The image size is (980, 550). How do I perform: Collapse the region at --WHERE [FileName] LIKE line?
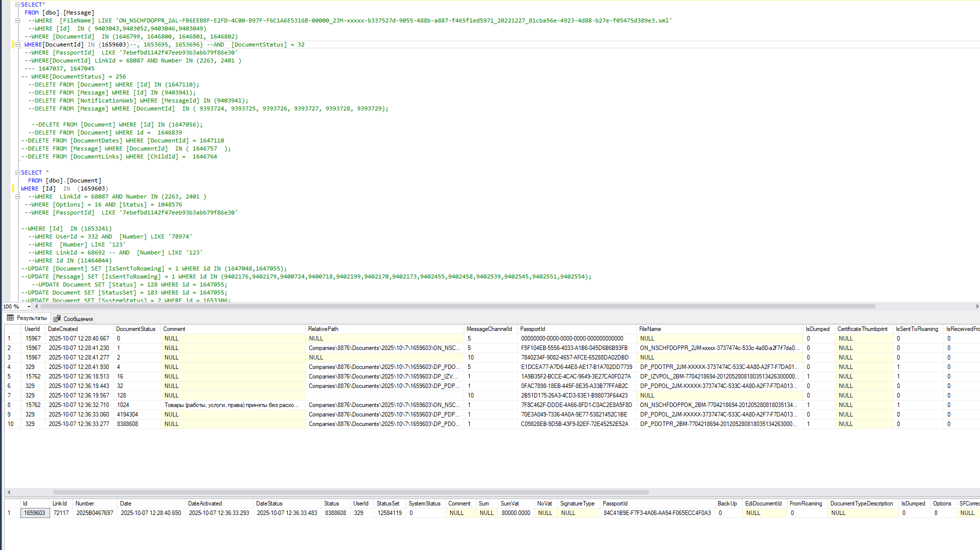(x=18, y=20)
